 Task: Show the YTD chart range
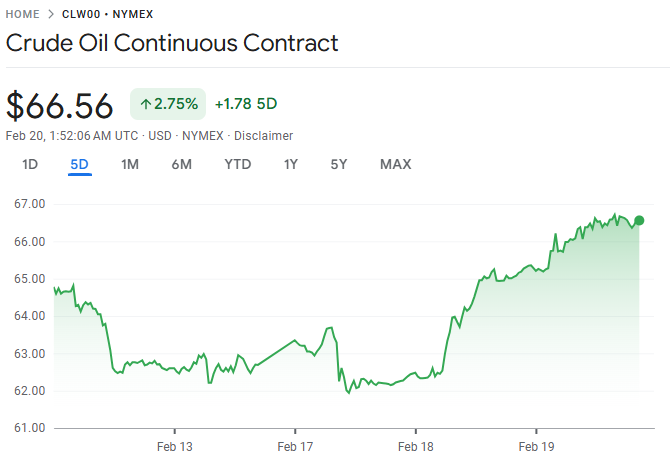point(237,165)
